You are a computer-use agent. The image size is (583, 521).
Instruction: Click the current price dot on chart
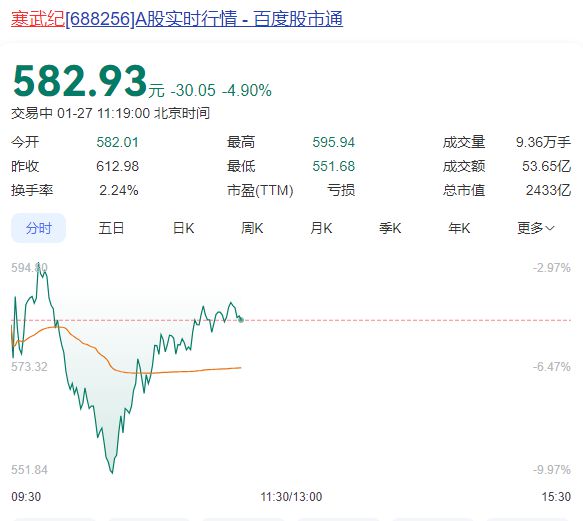coord(241,319)
